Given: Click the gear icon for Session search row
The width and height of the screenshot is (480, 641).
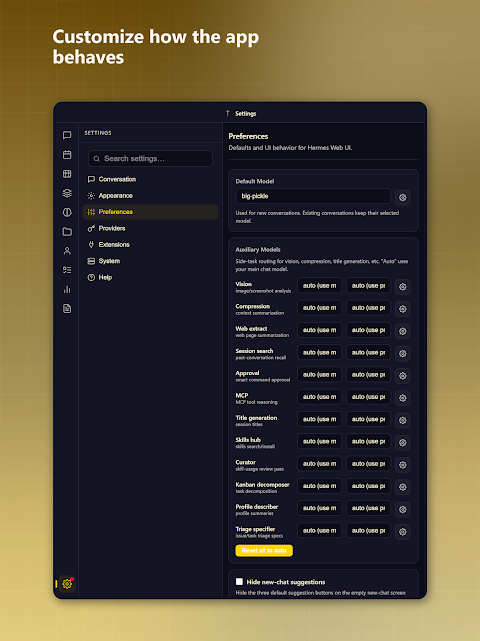Looking at the screenshot, I should [403, 353].
